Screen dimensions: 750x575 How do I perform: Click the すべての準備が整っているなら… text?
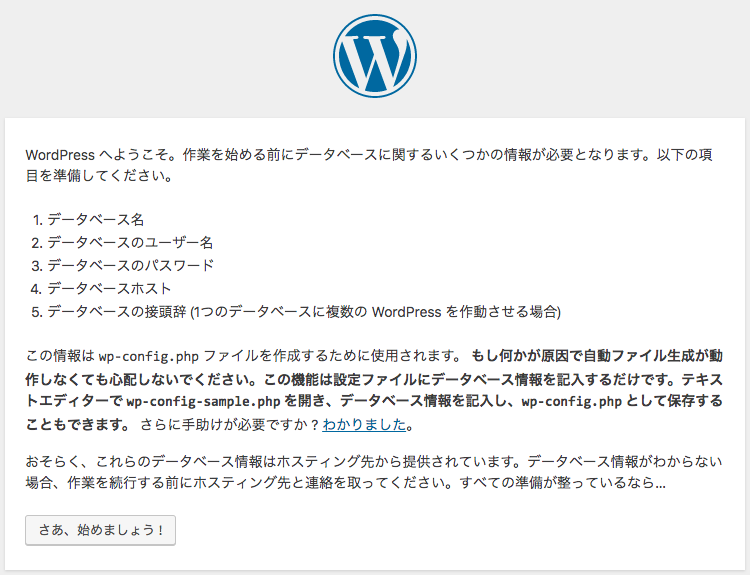click(562, 482)
